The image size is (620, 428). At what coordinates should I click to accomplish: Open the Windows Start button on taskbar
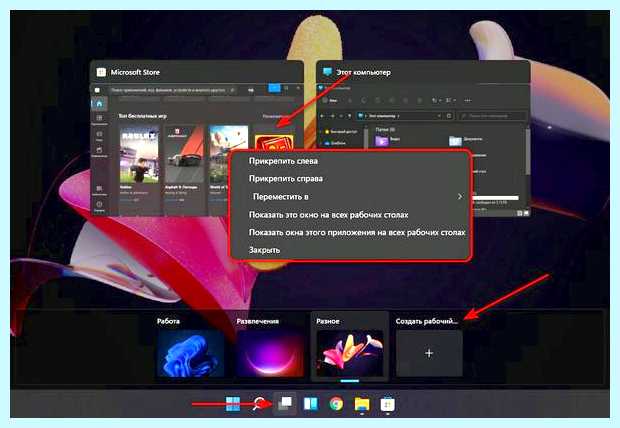click(x=232, y=404)
